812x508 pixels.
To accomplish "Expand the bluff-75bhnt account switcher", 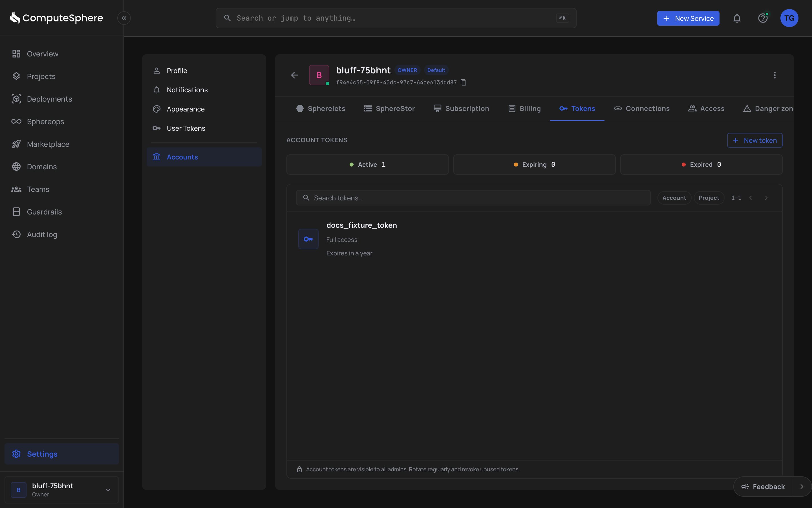I will coord(62,490).
